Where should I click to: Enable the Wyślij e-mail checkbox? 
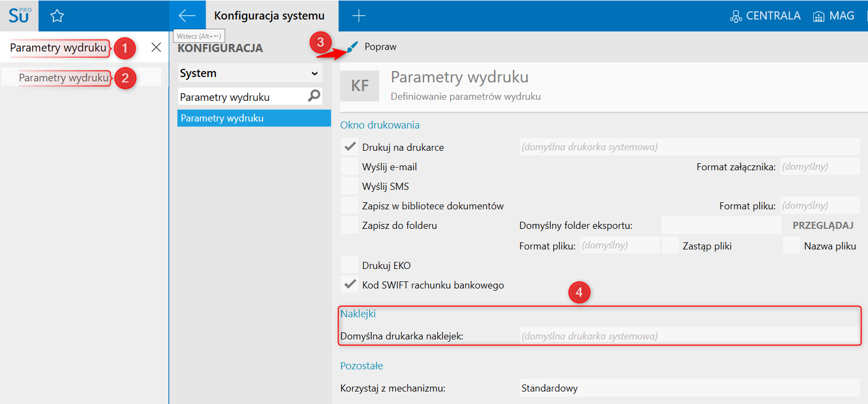point(350,167)
